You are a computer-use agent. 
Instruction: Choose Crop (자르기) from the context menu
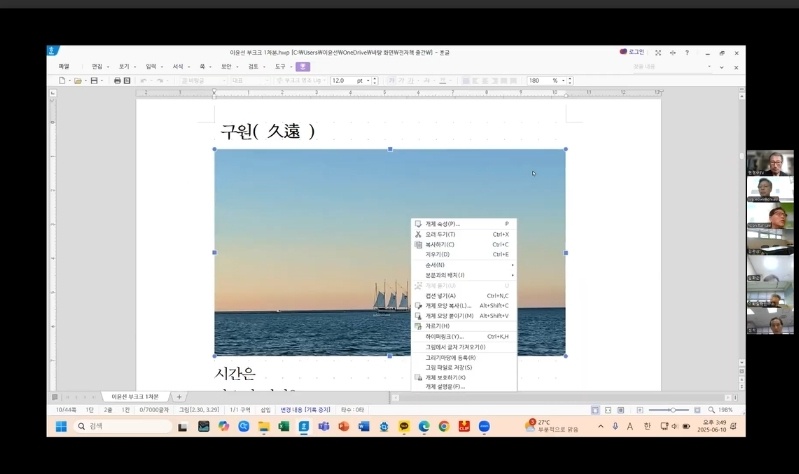(x=438, y=326)
